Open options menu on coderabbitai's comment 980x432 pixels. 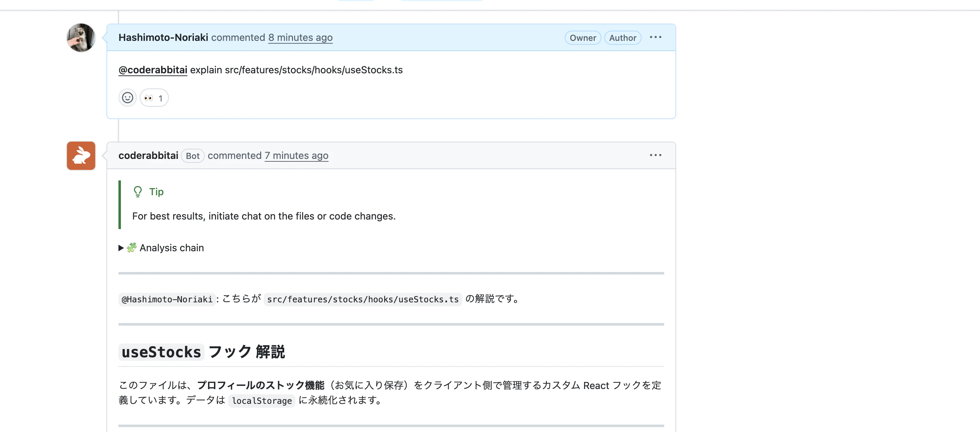coord(655,155)
